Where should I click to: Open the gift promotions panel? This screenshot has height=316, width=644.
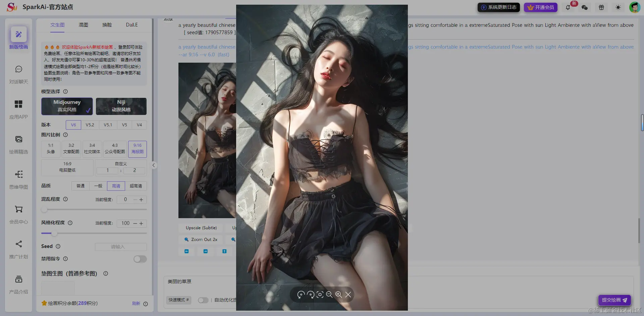click(x=601, y=7)
